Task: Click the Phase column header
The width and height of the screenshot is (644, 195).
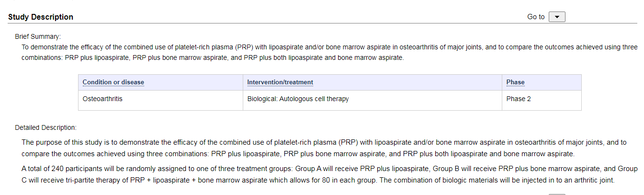Action: [515, 82]
